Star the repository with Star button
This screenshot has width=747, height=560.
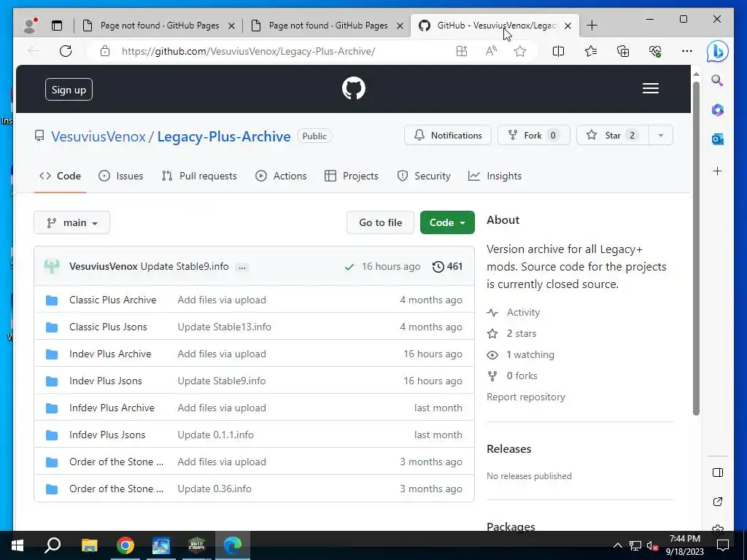pos(612,136)
